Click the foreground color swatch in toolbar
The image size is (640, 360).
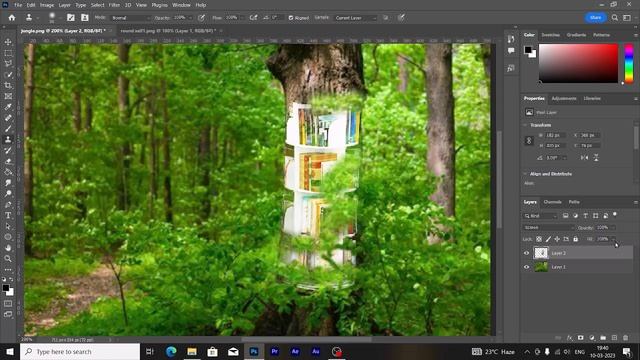pyautogui.click(x=5, y=288)
